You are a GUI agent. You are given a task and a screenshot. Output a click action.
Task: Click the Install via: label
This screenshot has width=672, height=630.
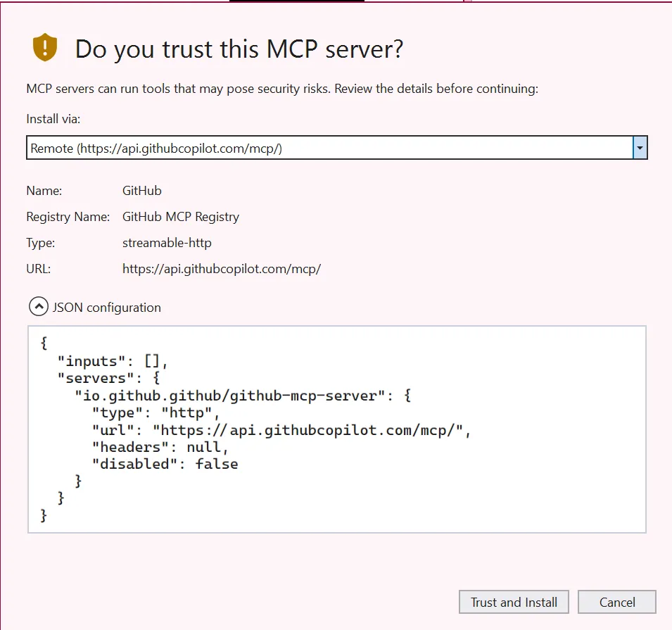(53, 119)
